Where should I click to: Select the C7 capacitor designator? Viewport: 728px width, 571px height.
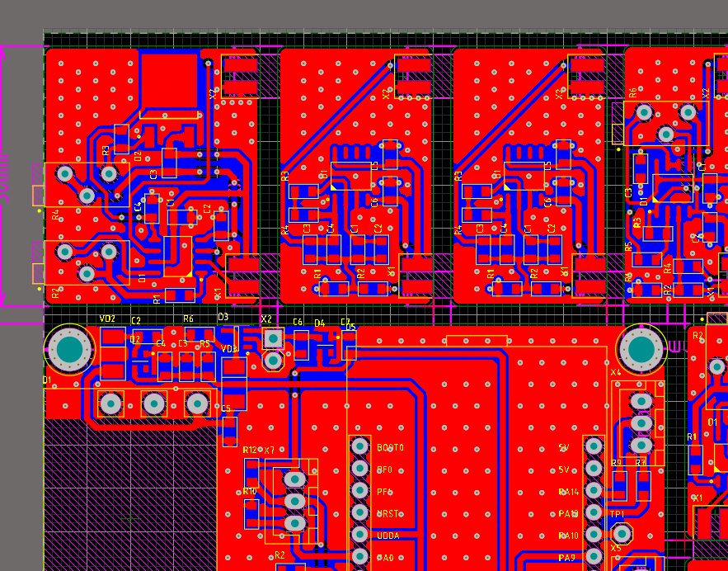pyautogui.click(x=345, y=322)
